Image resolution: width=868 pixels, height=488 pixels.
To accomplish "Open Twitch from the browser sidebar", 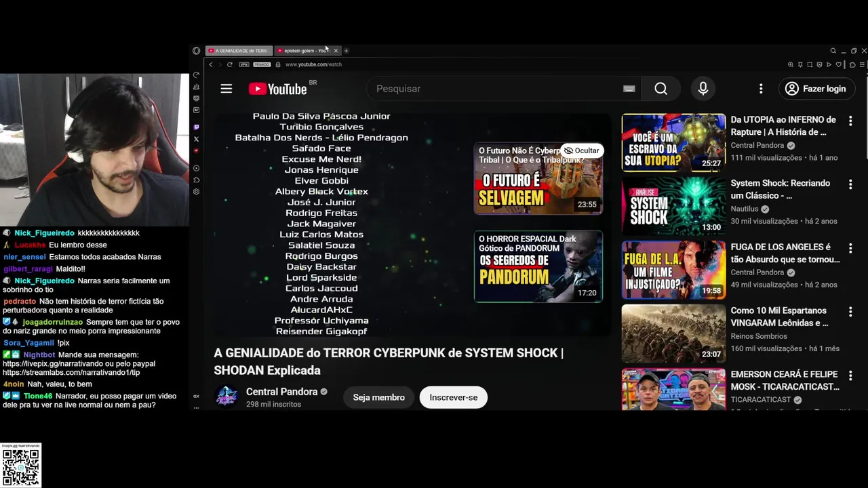I will click(x=197, y=127).
